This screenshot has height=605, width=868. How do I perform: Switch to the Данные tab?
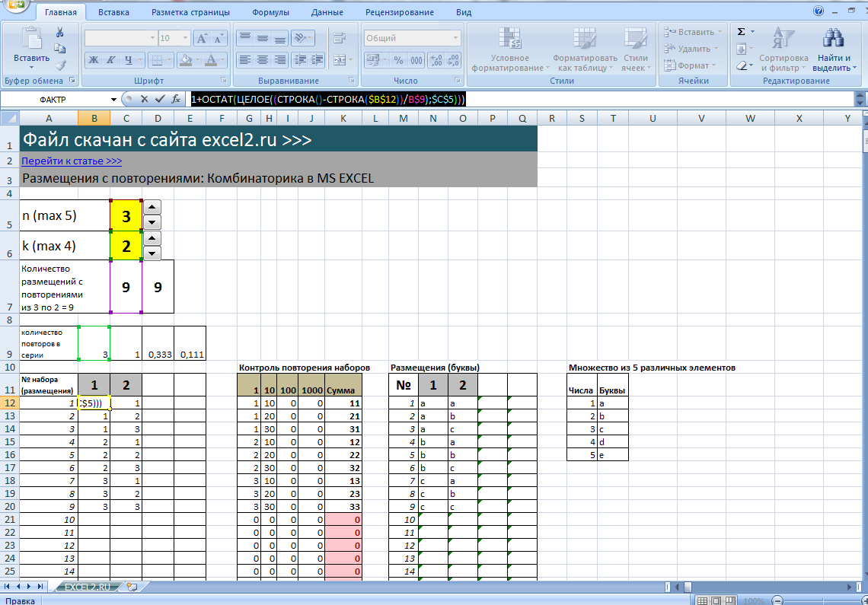(x=327, y=12)
